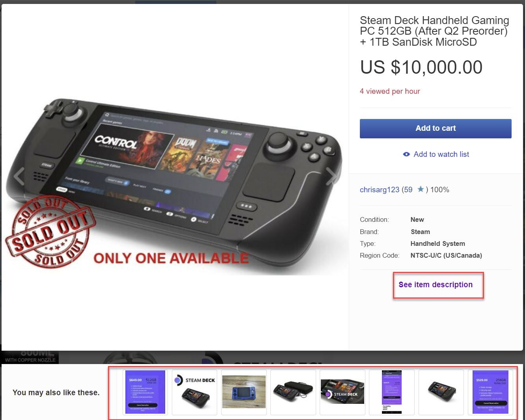Click the eye icon beside Add to watch list
525x420 pixels.
tap(406, 154)
